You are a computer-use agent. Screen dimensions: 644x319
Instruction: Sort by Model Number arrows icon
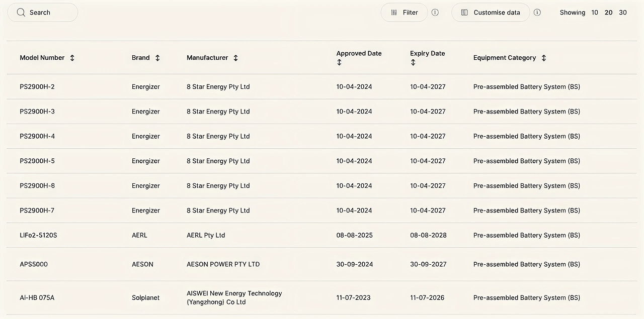[72, 58]
